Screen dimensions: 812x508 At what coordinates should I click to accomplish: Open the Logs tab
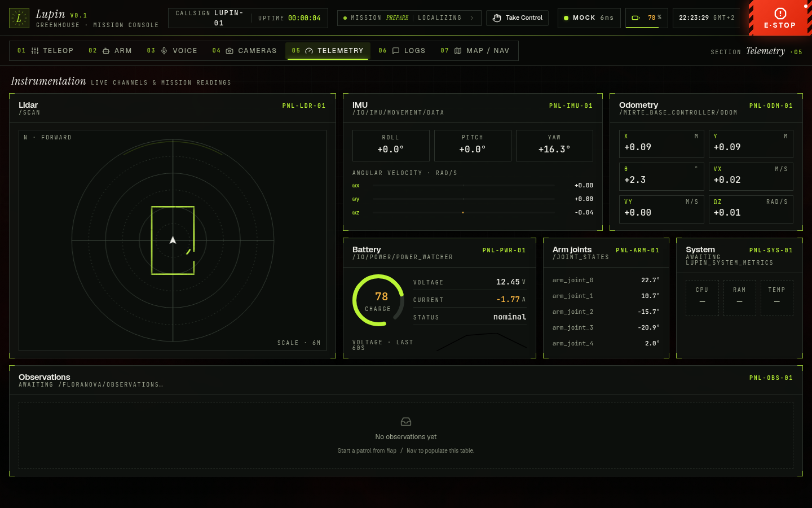pyautogui.click(x=402, y=51)
